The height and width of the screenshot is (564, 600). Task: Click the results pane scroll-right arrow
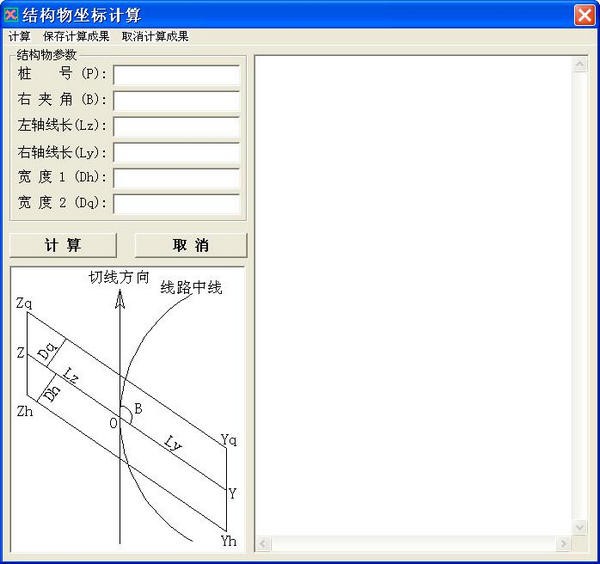(564, 543)
